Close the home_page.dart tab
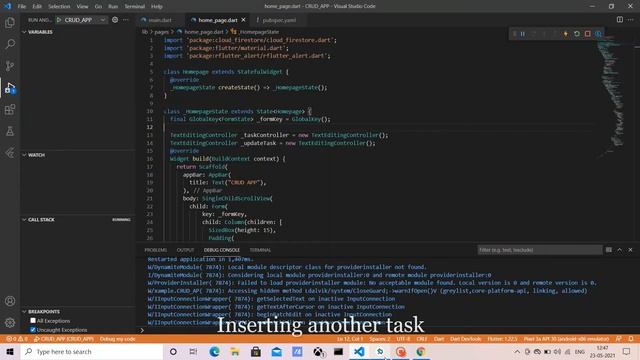 (x=244, y=20)
